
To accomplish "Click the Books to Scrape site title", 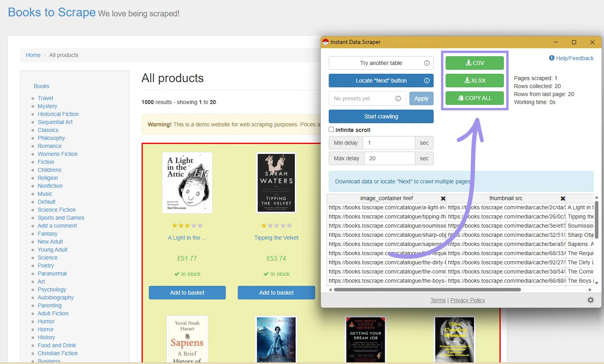I will tap(52, 12).
